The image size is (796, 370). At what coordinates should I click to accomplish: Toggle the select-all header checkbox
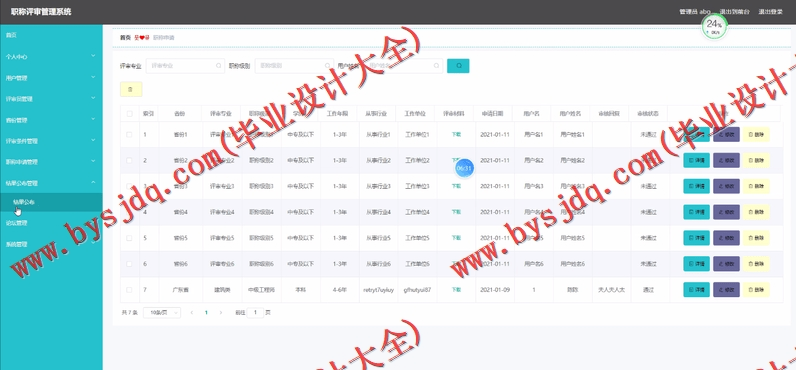(x=129, y=114)
